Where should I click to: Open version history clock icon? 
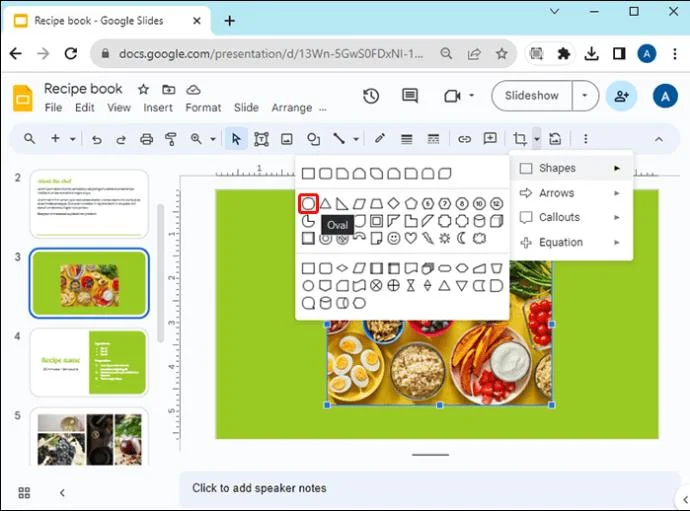click(x=371, y=96)
